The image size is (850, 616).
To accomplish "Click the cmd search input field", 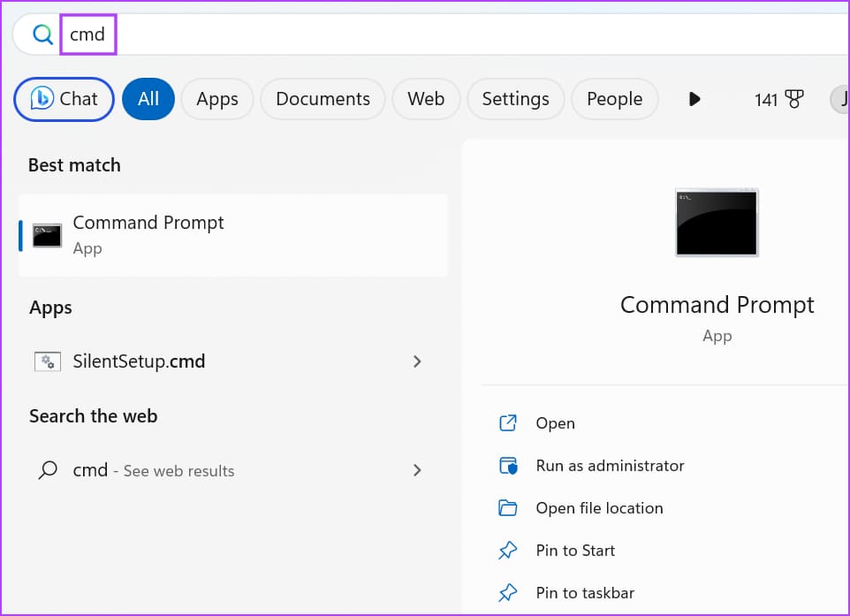I will (431, 34).
